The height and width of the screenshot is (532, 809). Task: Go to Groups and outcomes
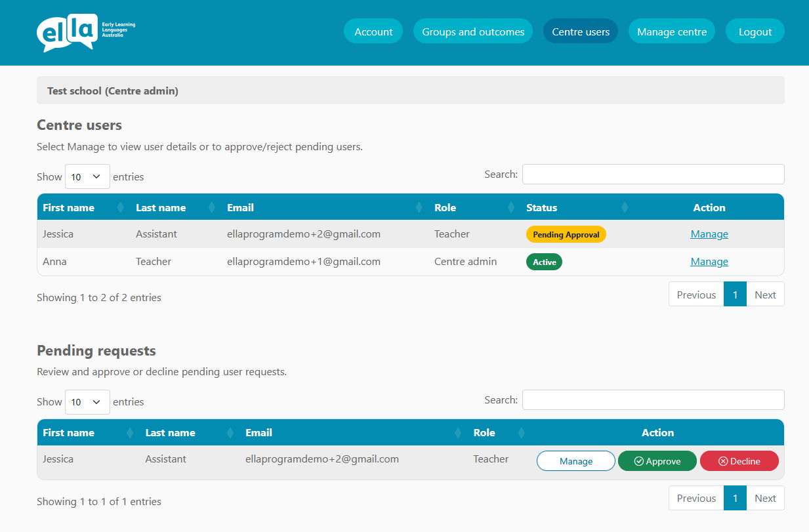pyautogui.click(x=473, y=31)
